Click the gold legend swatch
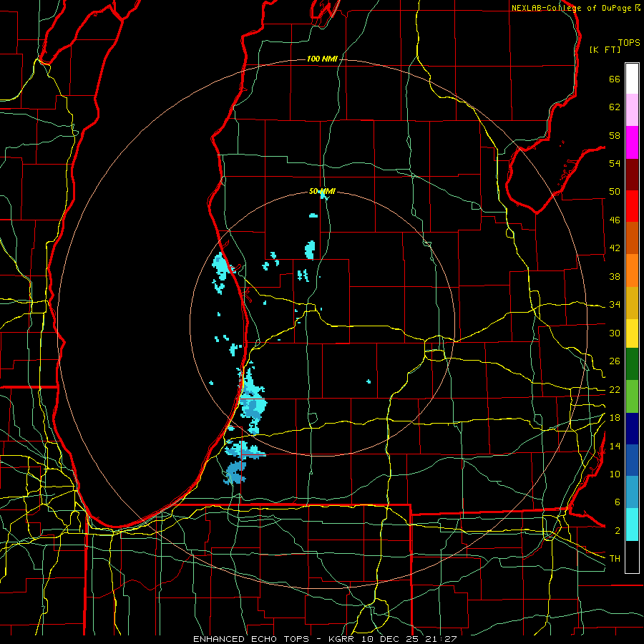644x644 pixels. (x=632, y=303)
